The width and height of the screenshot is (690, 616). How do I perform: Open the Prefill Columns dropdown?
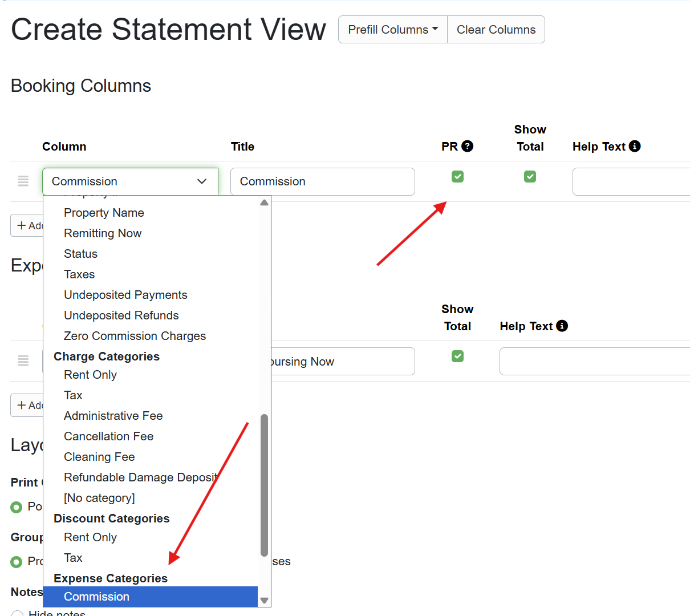393,30
